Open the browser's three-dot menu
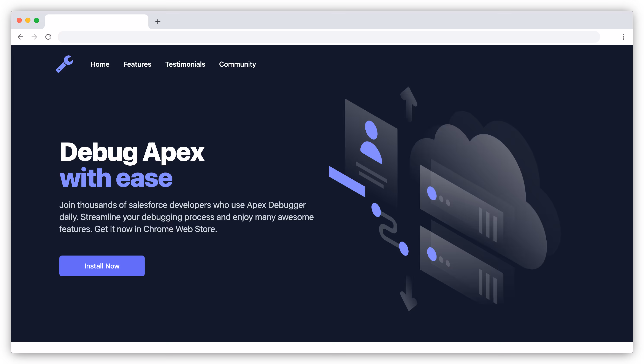This screenshot has height=364, width=644. click(x=623, y=37)
